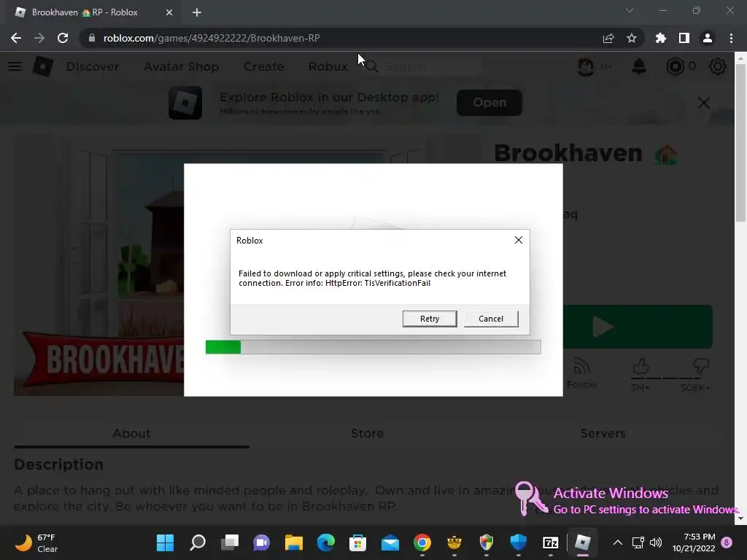This screenshot has width=747, height=560.
Task: Close the Roblox error dialog with X
Action: 519,240
